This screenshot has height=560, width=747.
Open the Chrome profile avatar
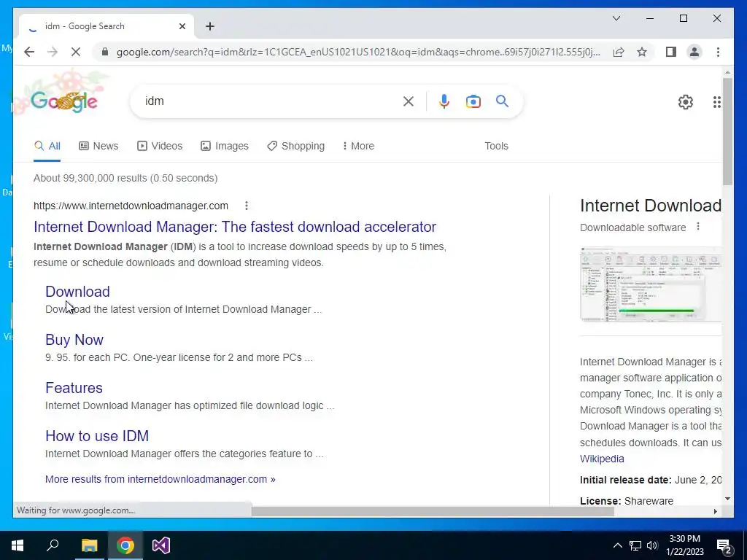[x=694, y=52]
